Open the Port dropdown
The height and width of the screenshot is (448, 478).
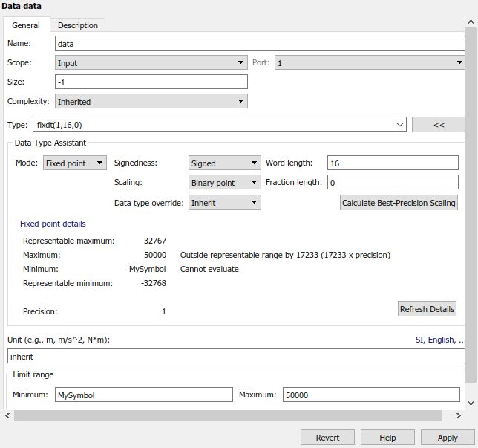click(x=369, y=63)
